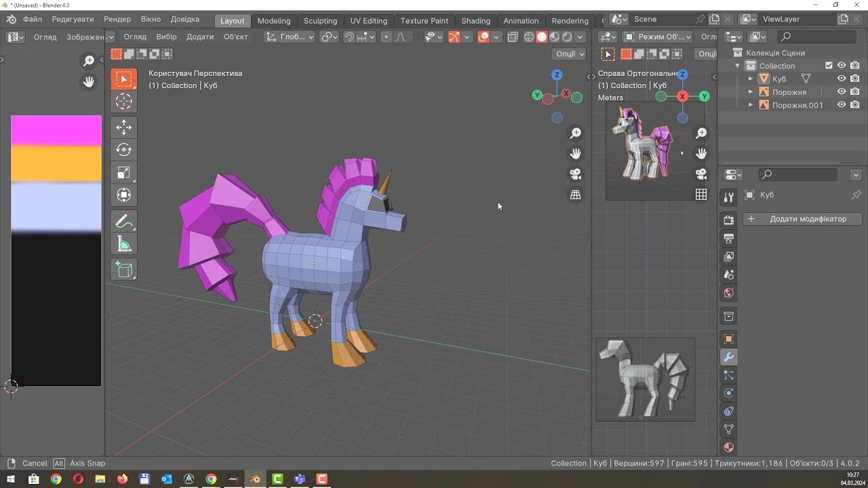Open the Material properties tab
The image size is (868, 488).
[x=729, y=447]
